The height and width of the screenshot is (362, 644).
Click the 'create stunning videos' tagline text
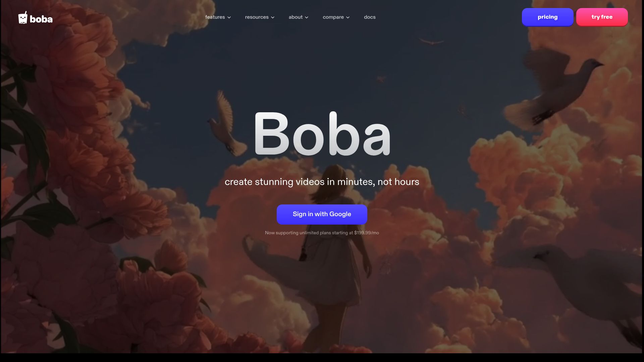click(x=322, y=182)
